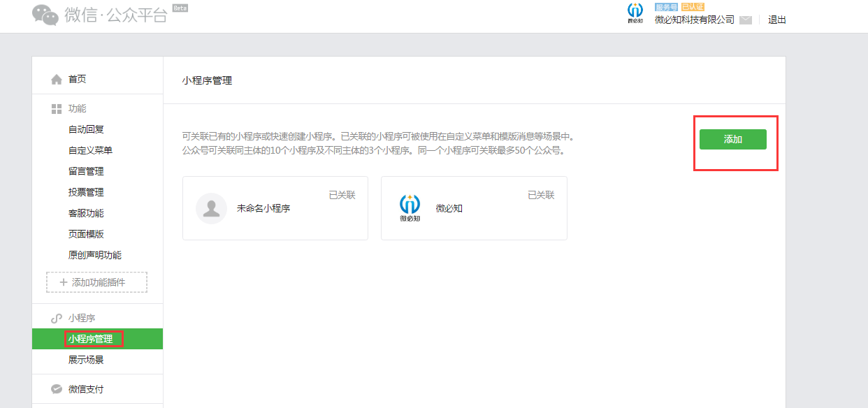Click 添加功能插件 button

97,282
